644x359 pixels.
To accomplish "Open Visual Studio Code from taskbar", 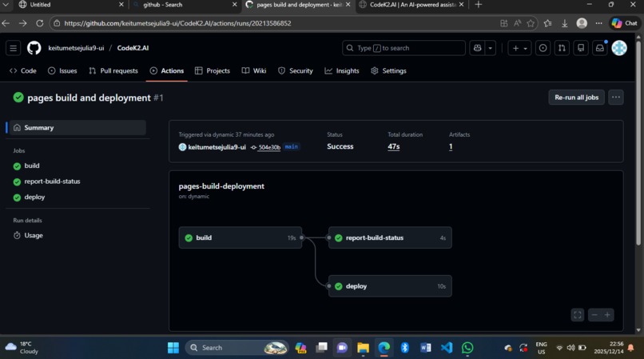I will pos(447,348).
